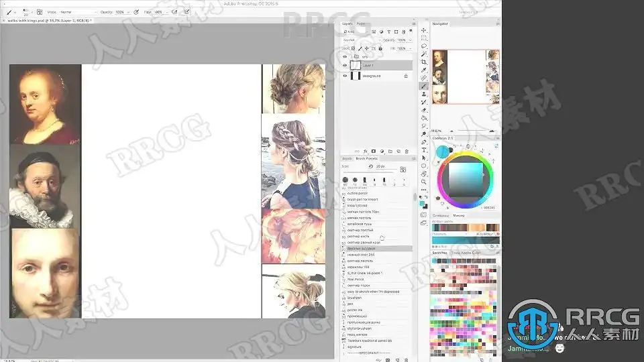The image size is (644, 362).
Task: Open the layer Fill dropdown
Action: click(x=410, y=48)
